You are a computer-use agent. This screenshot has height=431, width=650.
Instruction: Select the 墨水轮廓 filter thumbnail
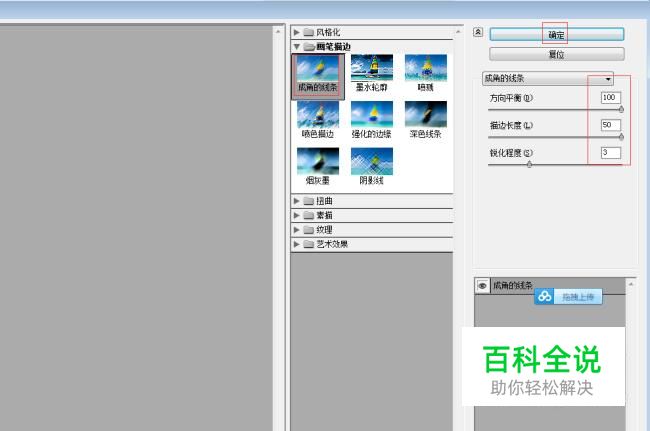372,73
